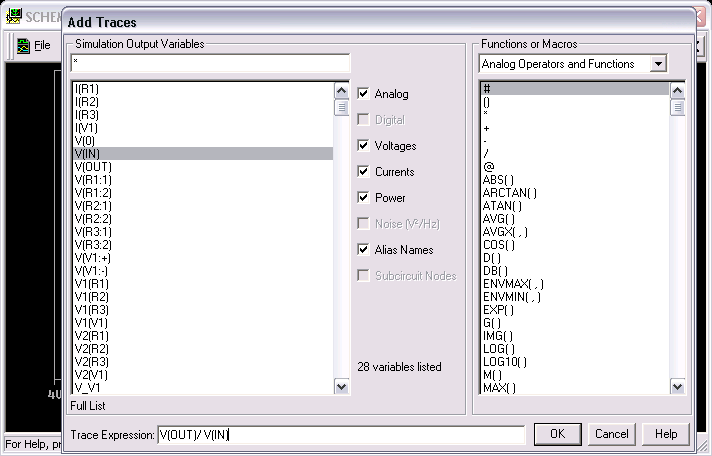Select the DB( ) function
712x456 pixels.
coord(575,271)
